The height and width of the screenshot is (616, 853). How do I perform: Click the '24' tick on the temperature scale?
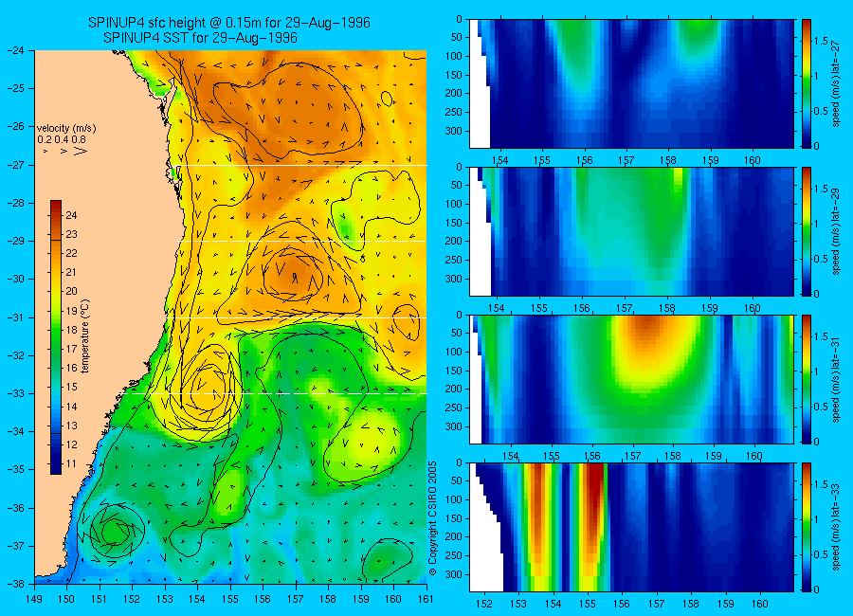[x=71, y=215]
